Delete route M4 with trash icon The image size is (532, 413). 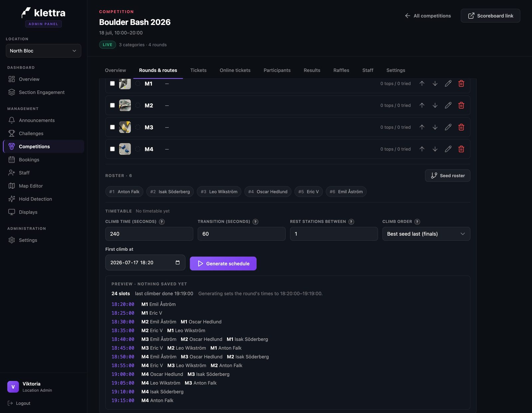coord(461,149)
